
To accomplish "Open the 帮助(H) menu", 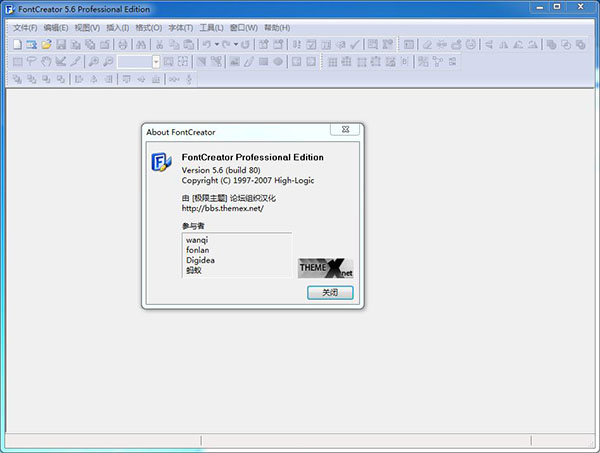I will pyautogui.click(x=277, y=28).
